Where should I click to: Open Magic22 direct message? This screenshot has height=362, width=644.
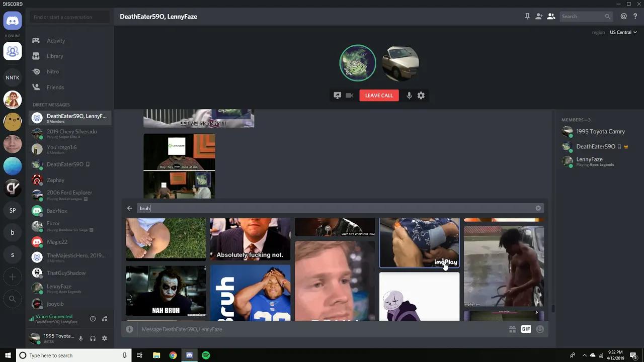tap(70, 242)
